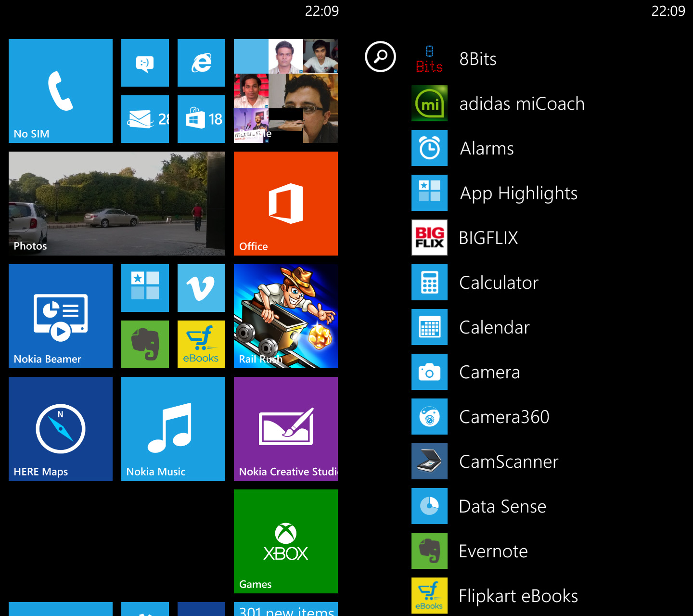Tap the Flipkart eBooks text label

point(519,596)
